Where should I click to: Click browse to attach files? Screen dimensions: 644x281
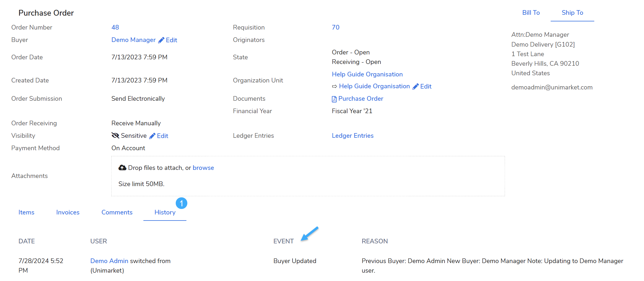point(203,168)
